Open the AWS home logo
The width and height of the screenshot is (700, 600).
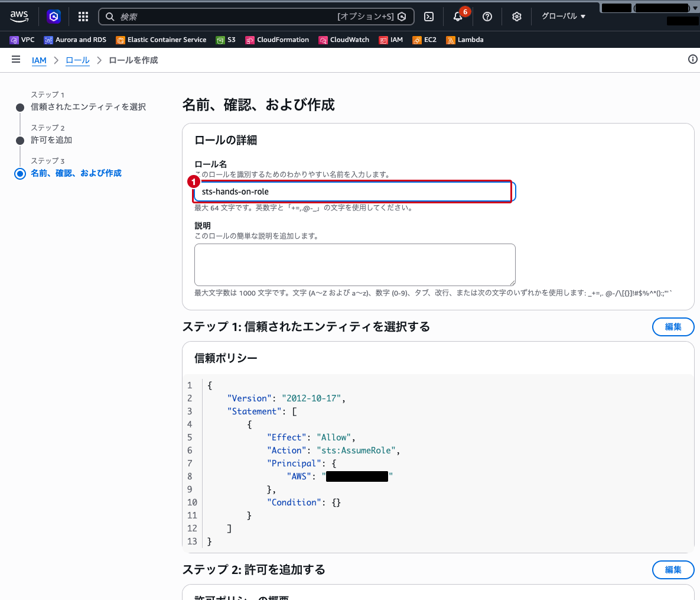point(19,17)
